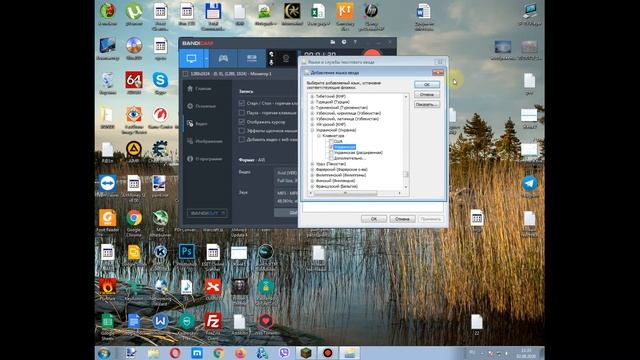Switch to Bandicam recording taskbar button
Screen dimensions: 640x360
(x=327, y=353)
